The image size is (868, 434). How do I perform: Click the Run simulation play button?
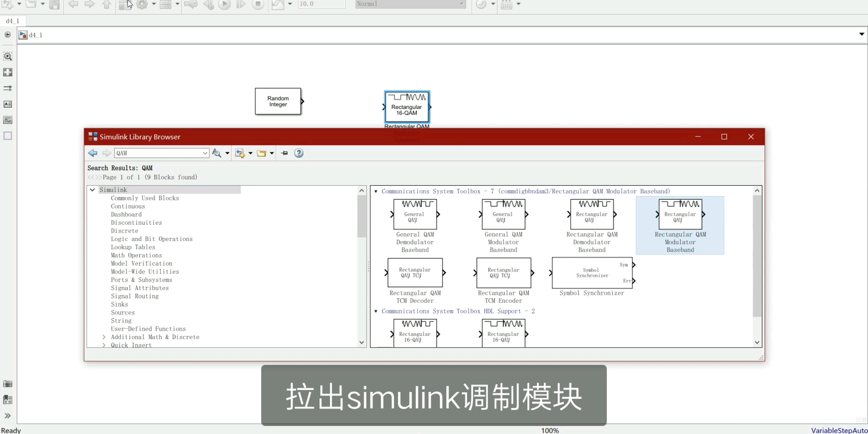pos(225,4)
